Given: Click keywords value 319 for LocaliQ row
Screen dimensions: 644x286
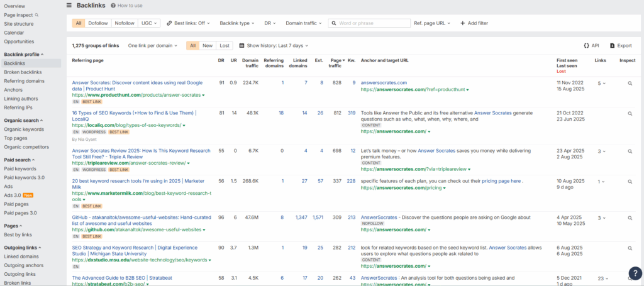Looking at the screenshot, I should coord(352,113).
